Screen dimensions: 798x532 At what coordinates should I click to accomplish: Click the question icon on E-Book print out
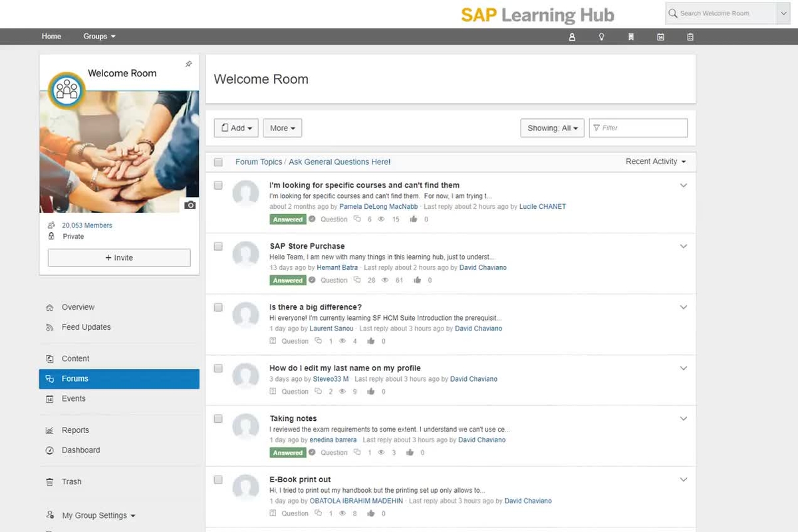273,513
